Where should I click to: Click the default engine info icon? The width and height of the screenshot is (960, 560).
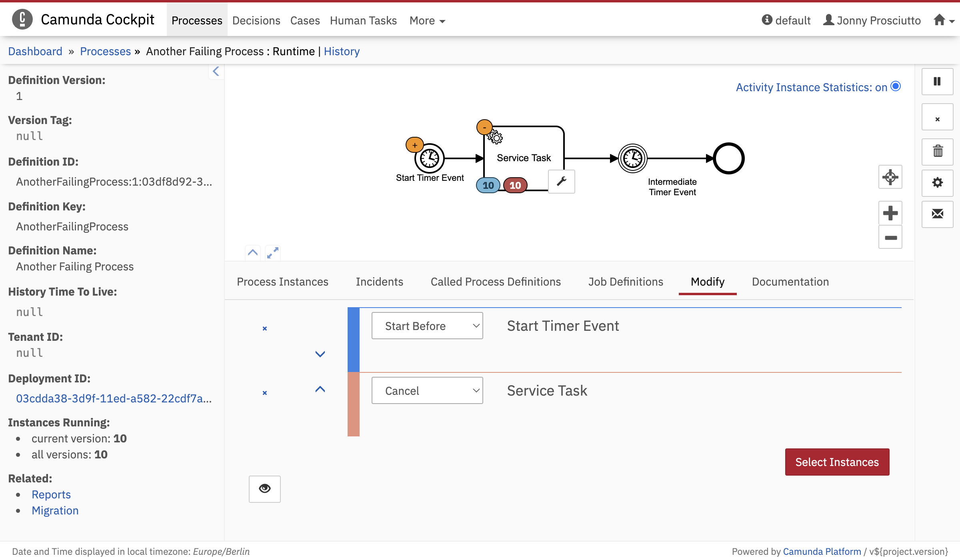767,20
